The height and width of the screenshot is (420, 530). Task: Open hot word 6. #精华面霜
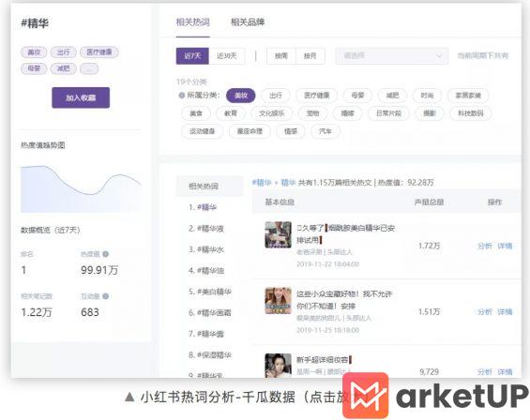click(210, 312)
